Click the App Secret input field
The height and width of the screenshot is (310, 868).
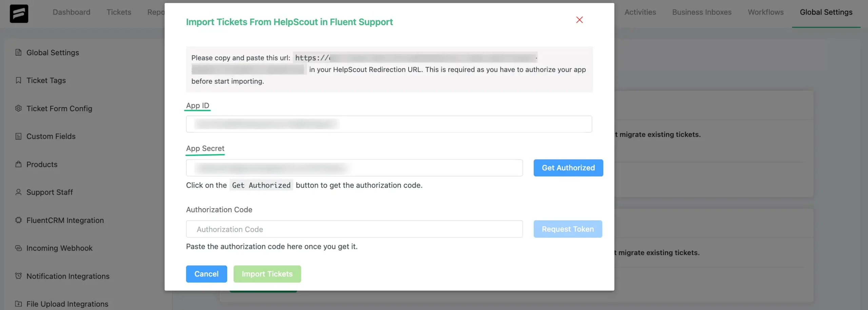pyautogui.click(x=354, y=168)
